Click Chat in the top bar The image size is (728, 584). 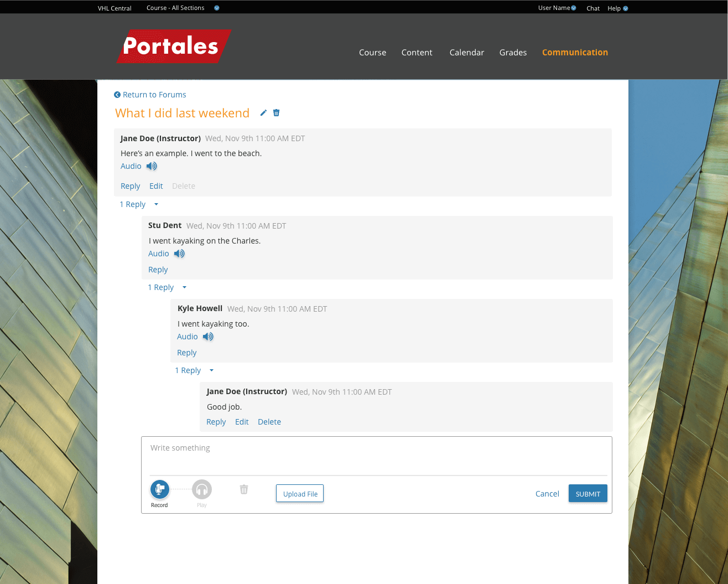tap(593, 8)
